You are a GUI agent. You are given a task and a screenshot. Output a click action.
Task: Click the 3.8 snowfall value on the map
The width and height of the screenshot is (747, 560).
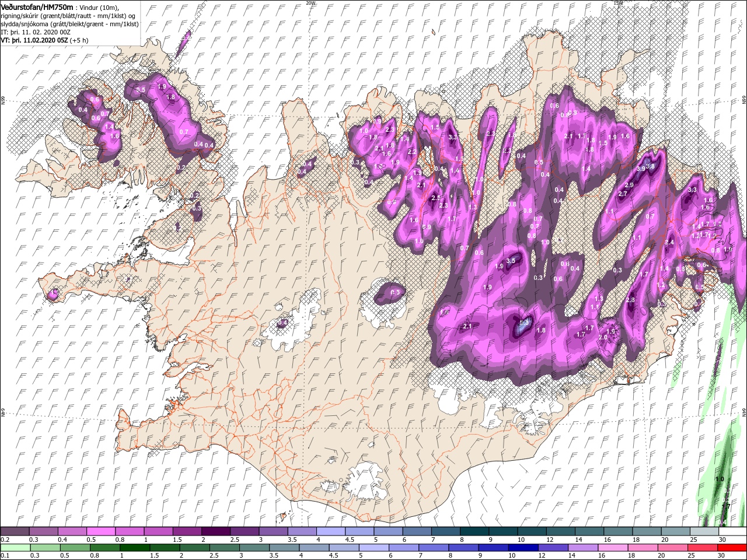coord(651,166)
